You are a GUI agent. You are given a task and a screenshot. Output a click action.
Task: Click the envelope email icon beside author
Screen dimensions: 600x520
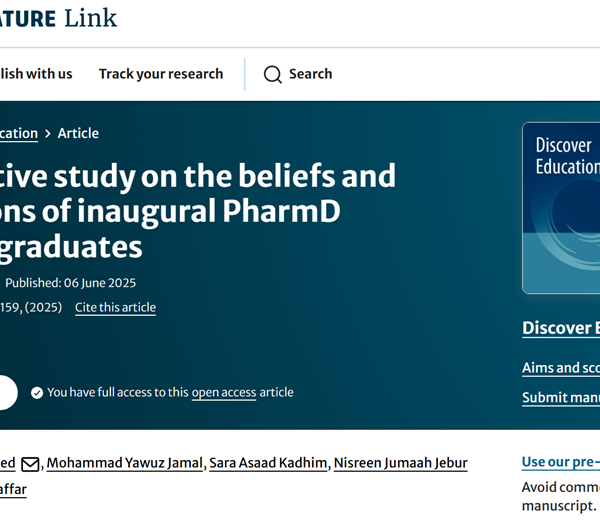(30, 464)
